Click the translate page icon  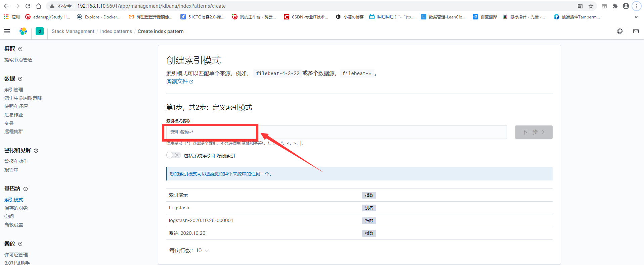[x=580, y=6]
